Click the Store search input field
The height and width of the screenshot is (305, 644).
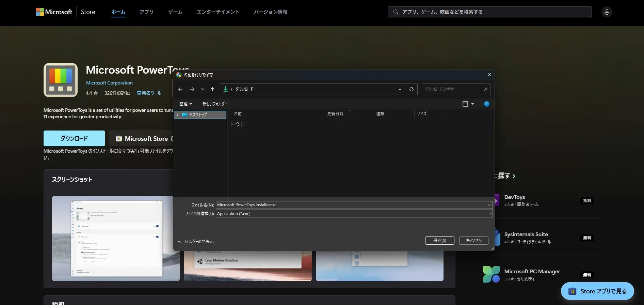[x=489, y=12]
